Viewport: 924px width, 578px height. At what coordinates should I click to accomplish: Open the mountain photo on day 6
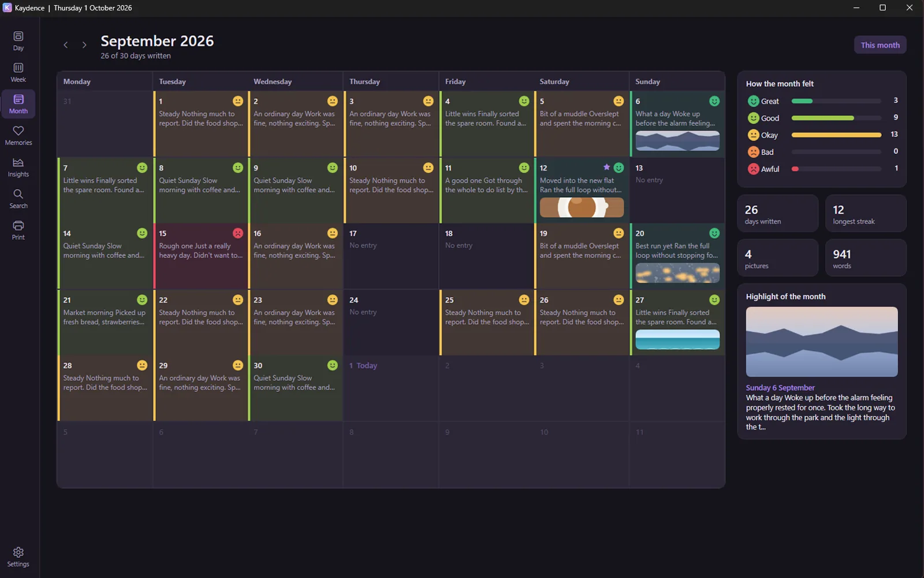(x=677, y=141)
